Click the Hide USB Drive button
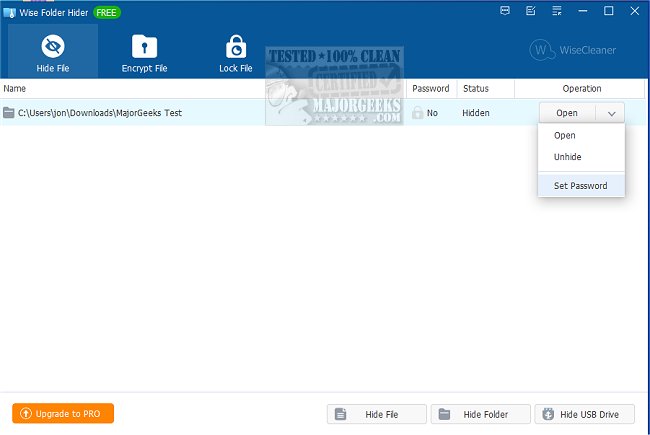Viewport: 650px width, 435px height. point(585,414)
